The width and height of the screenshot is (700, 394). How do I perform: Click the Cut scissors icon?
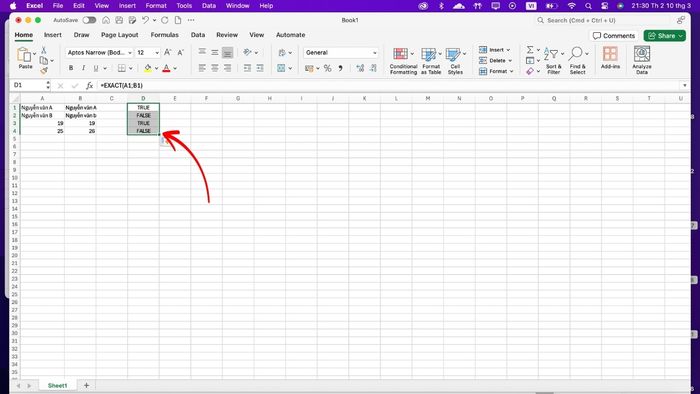click(44, 50)
